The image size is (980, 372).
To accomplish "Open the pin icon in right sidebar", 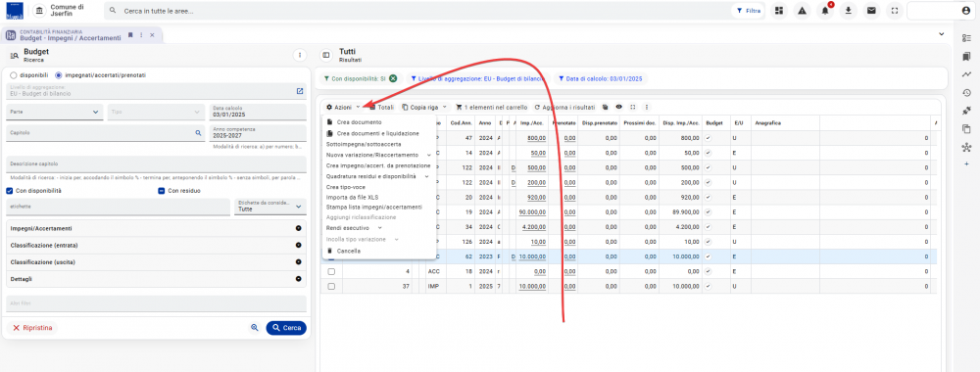I will tap(967, 111).
